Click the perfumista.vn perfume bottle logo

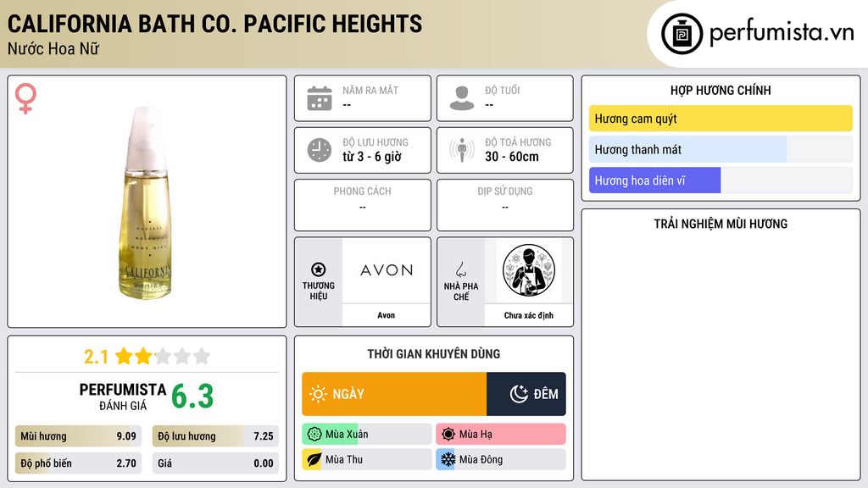click(682, 34)
